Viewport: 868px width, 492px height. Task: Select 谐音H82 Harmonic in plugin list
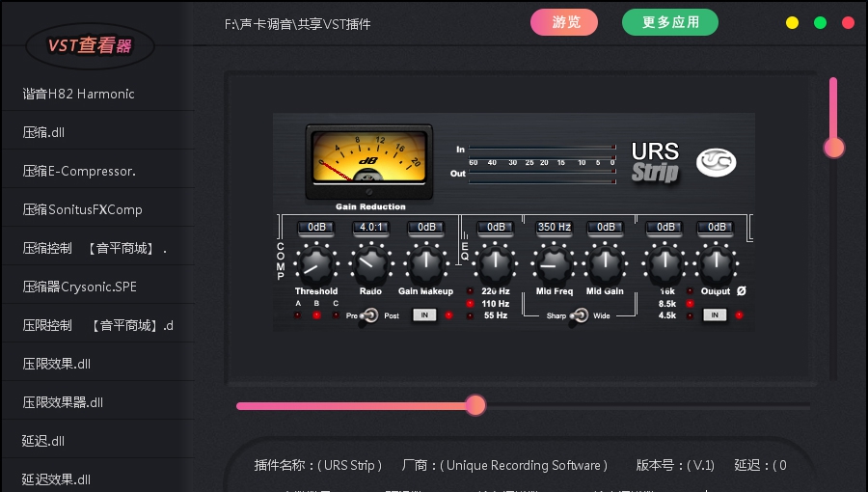pyautogui.click(x=98, y=95)
